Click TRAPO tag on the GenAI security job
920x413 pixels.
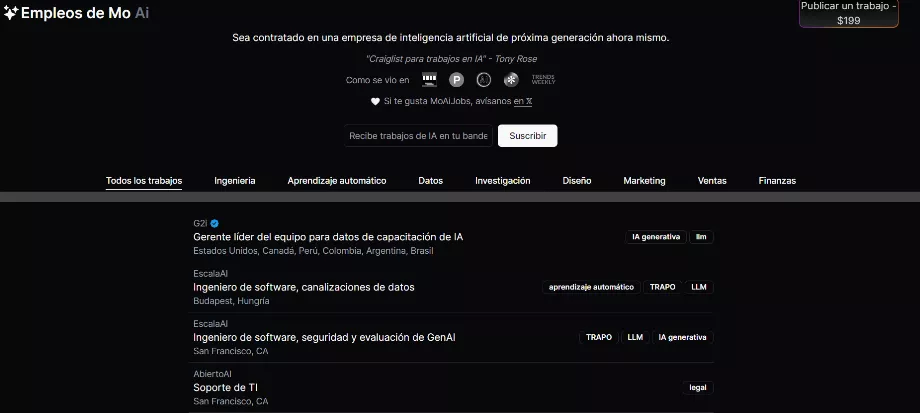pos(599,337)
